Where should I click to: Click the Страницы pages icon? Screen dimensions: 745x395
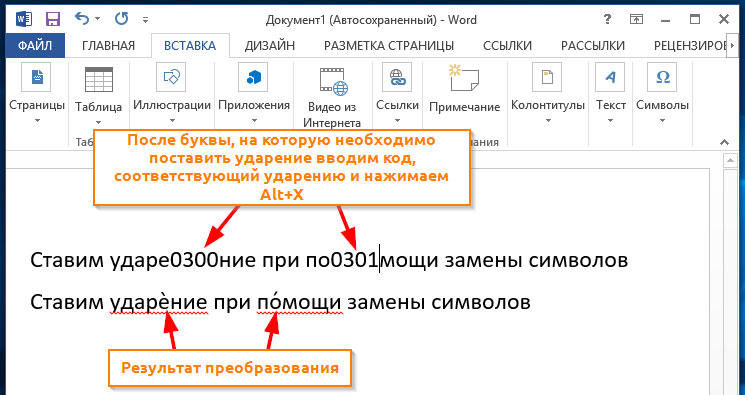pyautogui.click(x=37, y=77)
